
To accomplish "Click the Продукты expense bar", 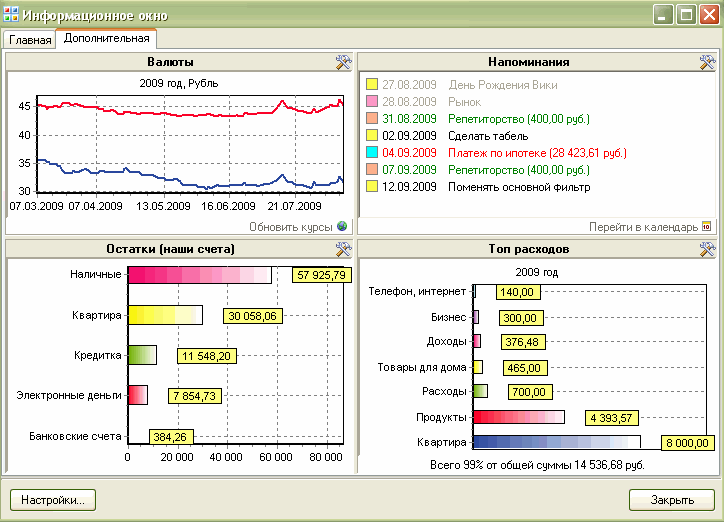I will pos(518,417).
